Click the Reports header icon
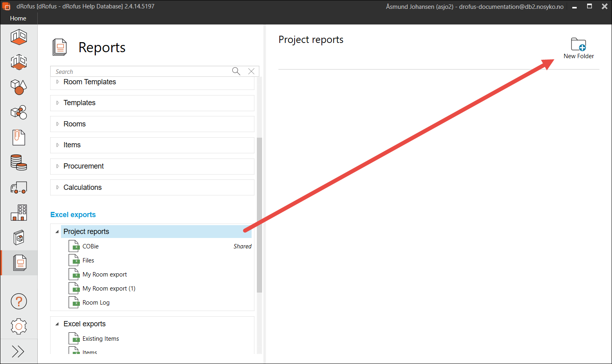Image resolution: width=612 pixels, height=364 pixels. click(x=59, y=47)
